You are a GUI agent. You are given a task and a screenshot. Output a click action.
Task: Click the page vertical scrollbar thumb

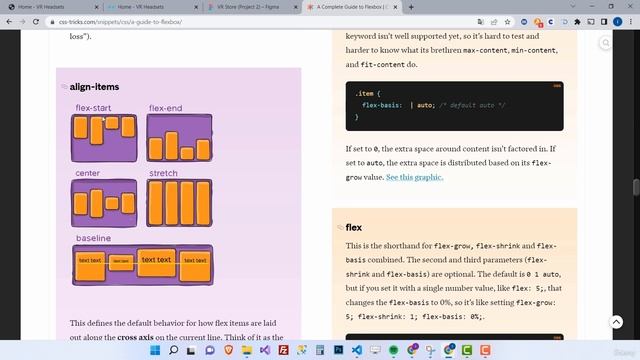636,187
